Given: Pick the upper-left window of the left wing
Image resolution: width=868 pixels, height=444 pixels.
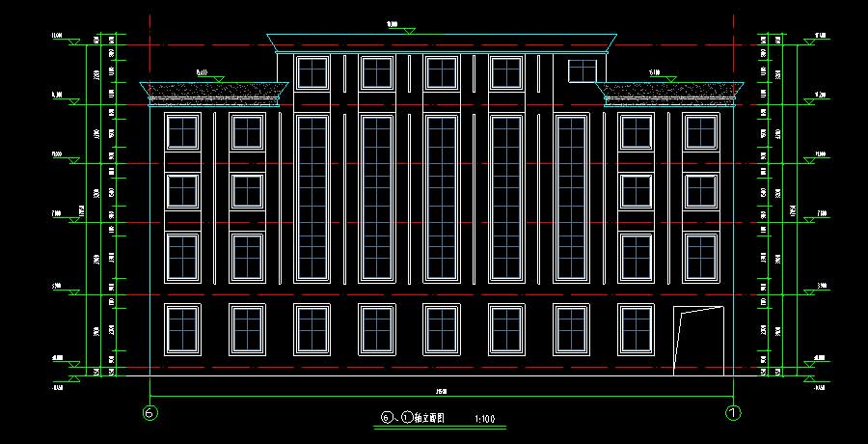Looking at the screenshot, I should pos(182,132).
